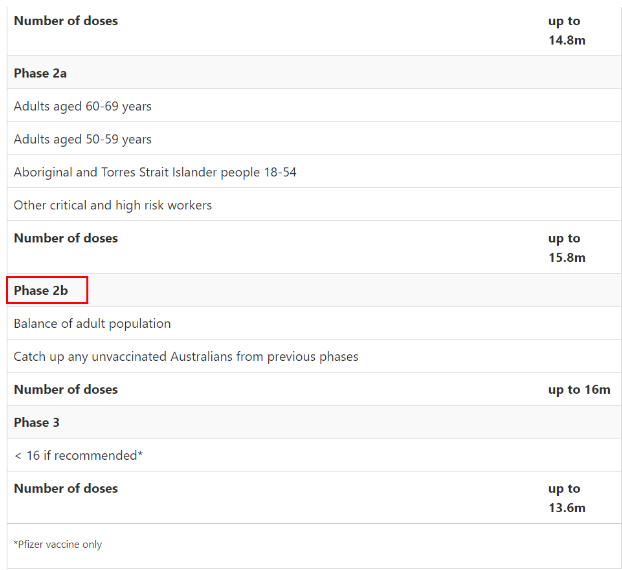
Task: Click the 'up to 15.8m' dose value
Action: (566, 248)
